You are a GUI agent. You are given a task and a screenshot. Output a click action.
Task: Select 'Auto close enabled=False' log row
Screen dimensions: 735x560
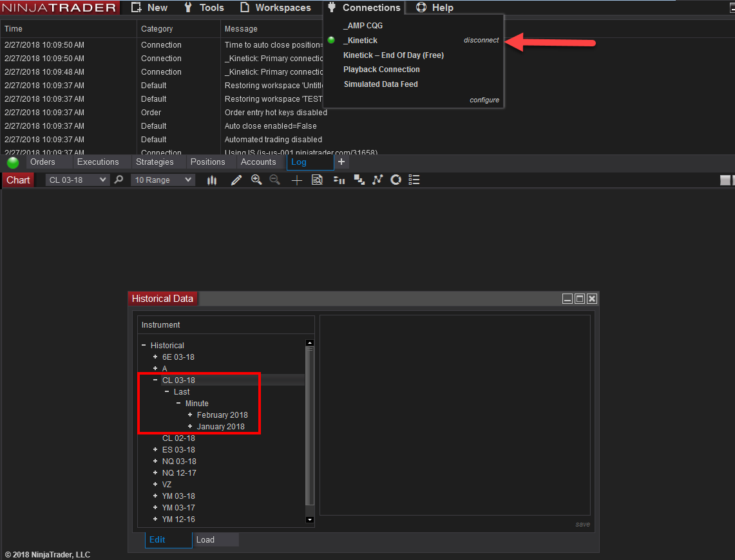point(271,126)
